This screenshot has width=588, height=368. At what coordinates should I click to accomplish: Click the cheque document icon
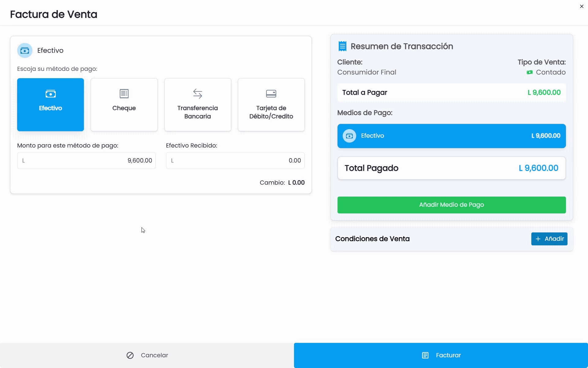(x=124, y=94)
